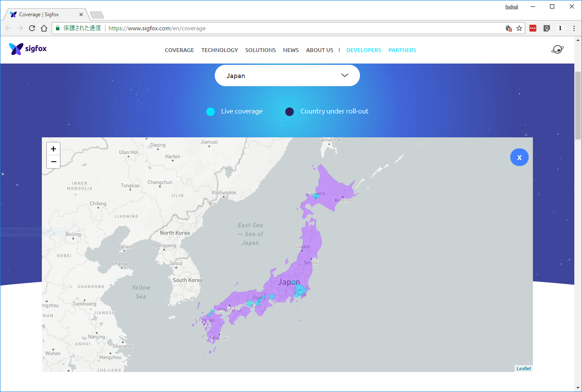Click 'Sapporo' label on map
The width and height of the screenshot is (582, 392).
[316, 194]
